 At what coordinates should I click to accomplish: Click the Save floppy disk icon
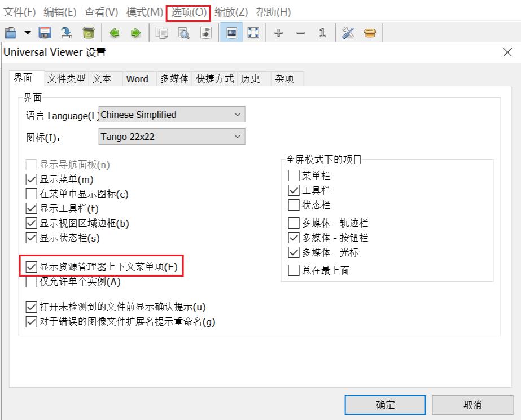pos(45,33)
